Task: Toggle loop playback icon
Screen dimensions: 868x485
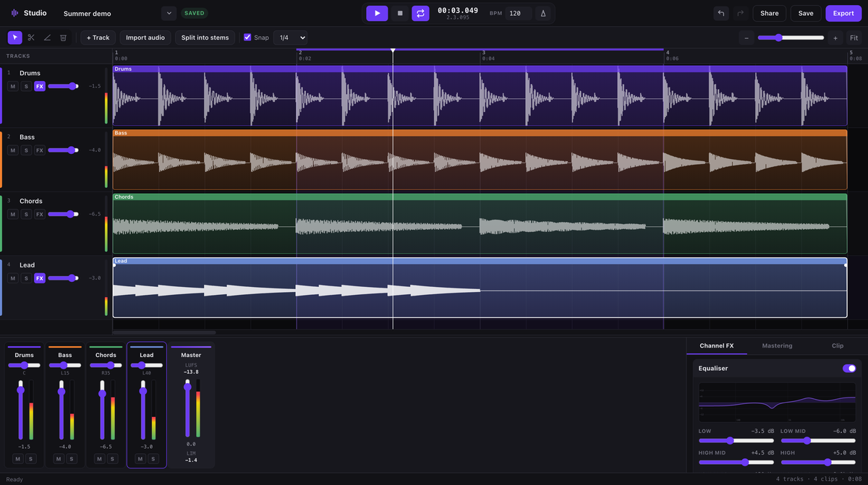Action: pos(420,13)
